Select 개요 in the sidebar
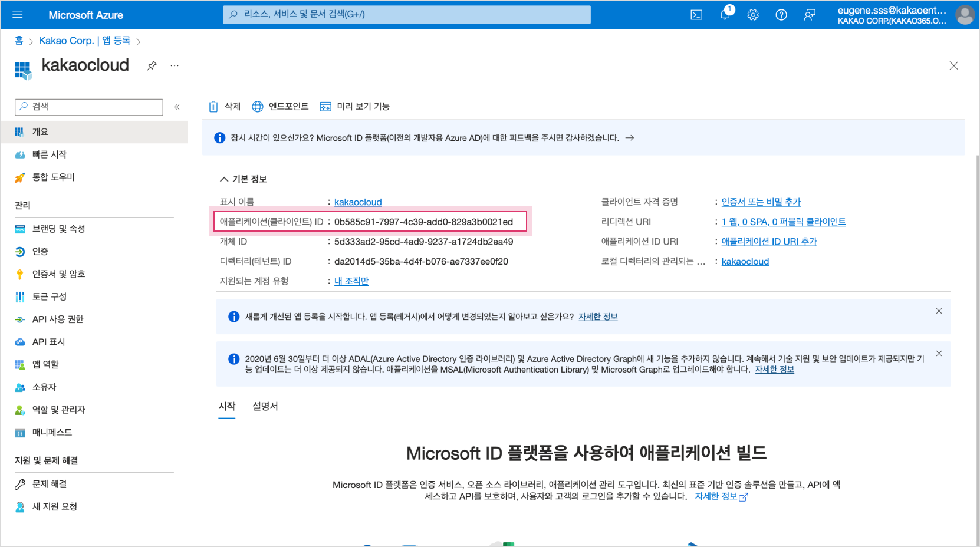The image size is (980, 547). (94, 132)
